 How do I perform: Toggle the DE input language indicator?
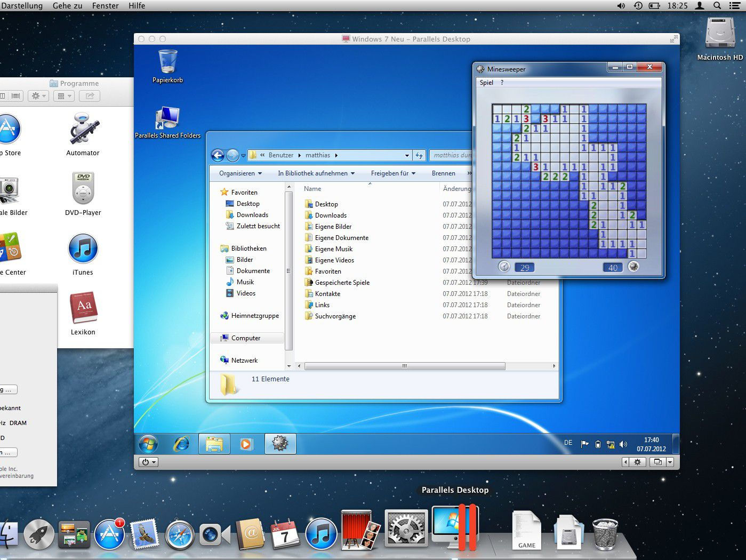(x=568, y=443)
